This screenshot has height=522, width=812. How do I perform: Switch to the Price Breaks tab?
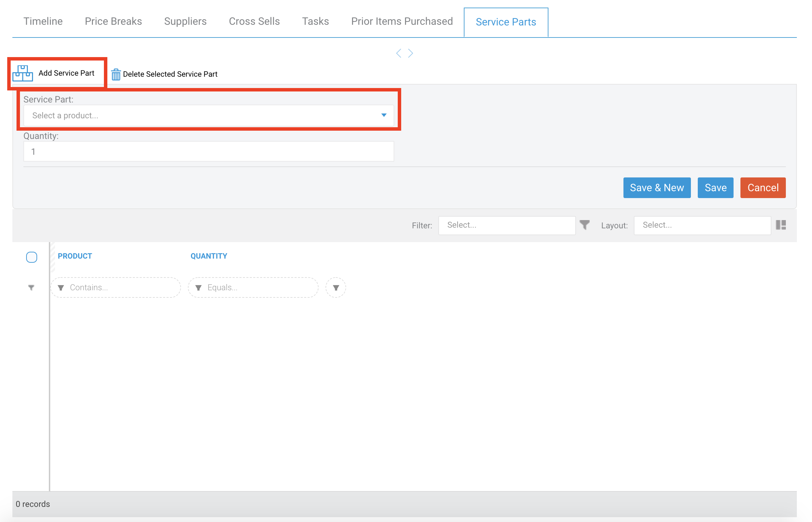coord(114,21)
